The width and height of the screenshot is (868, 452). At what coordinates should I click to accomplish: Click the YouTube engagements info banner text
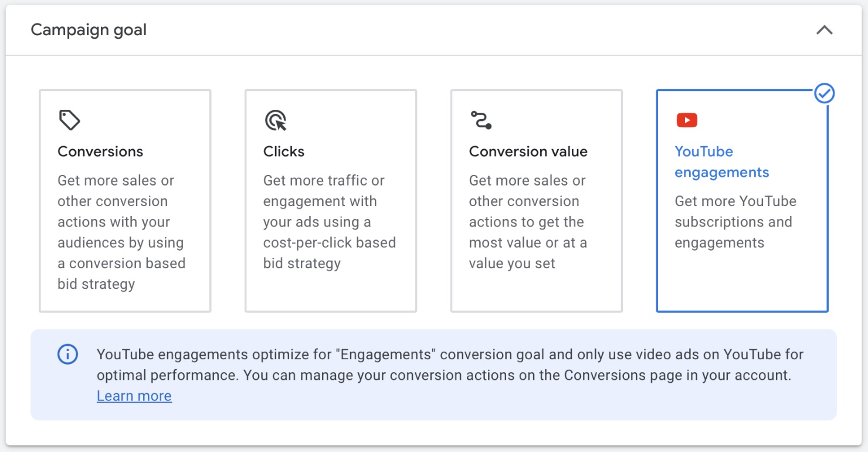(x=449, y=365)
